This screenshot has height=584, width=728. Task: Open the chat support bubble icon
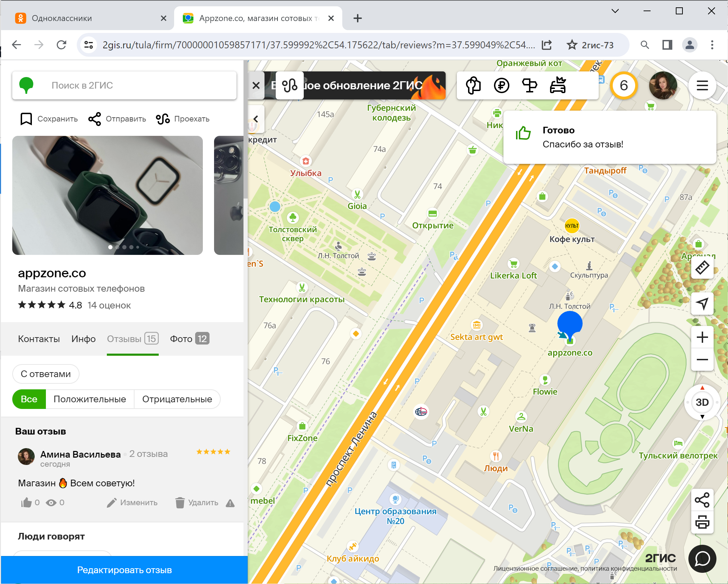(x=702, y=559)
